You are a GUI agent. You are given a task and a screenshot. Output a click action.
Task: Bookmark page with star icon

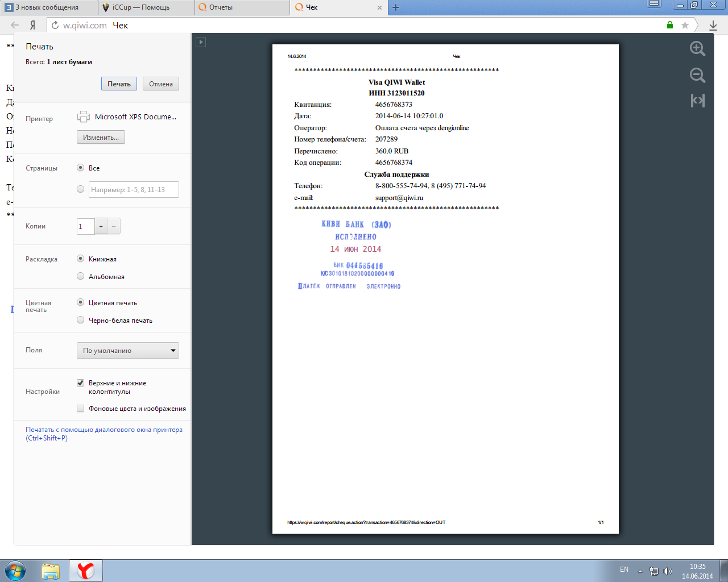click(685, 25)
